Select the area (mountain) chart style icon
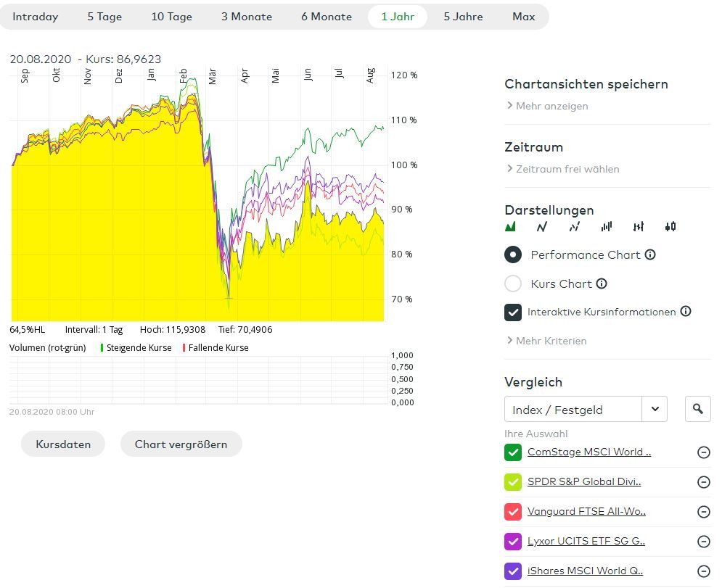Viewport: 722px width, 588px height. click(510, 227)
